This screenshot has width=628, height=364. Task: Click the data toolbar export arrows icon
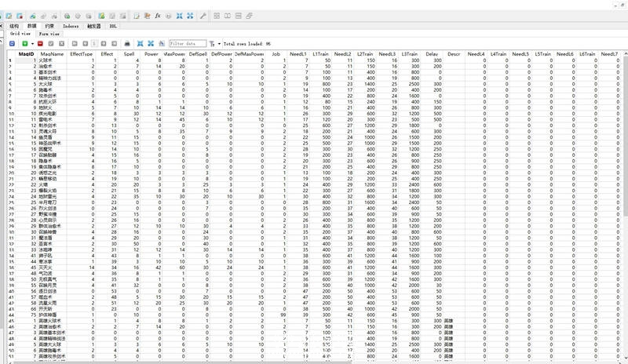click(x=151, y=43)
